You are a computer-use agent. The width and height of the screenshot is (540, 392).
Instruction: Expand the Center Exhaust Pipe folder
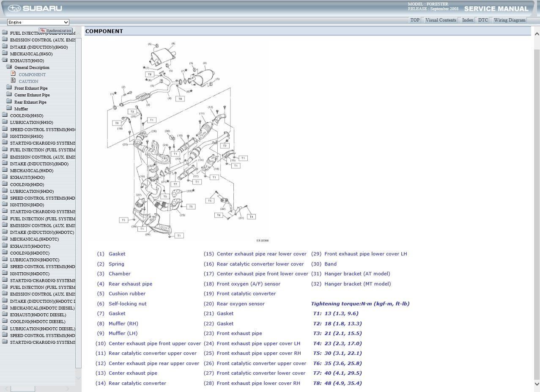click(9, 94)
